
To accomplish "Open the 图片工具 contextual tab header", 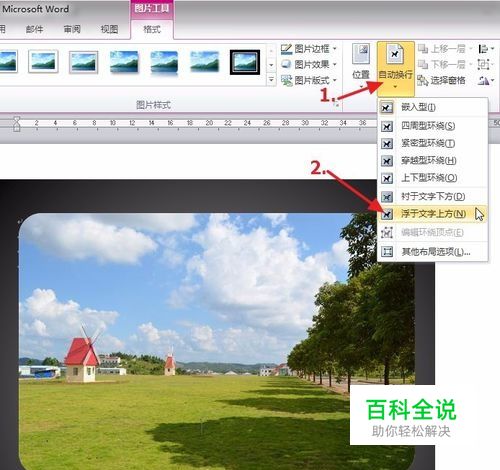I will (152, 9).
